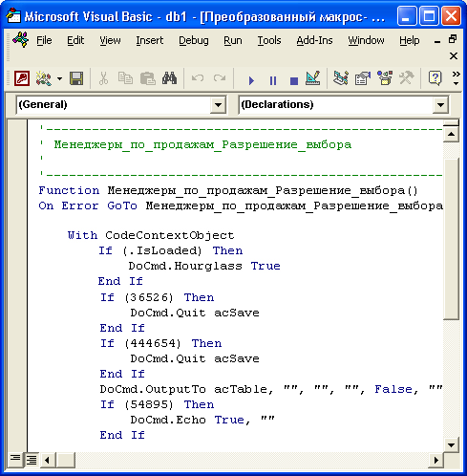Open the Debug menu
Screen dimensions: 467x476
pos(194,40)
